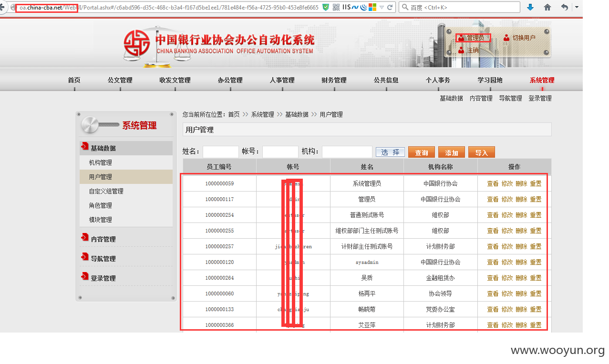Select the 基础数据 submenu link at top right
The height and width of the screenshot is (364, 609).
(451, 98)
